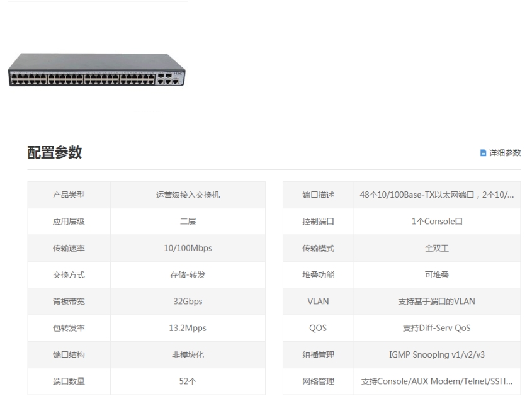This screenshot has width=532, height=401.
Task: Click the 包转发率 label cell
Action: pos(69,328)
